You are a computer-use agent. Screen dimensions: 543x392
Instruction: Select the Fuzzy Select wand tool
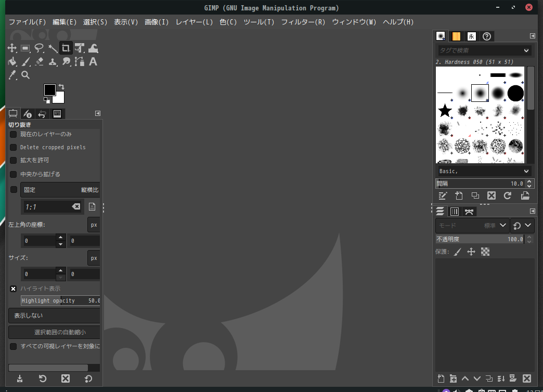[x=53, y=48]
